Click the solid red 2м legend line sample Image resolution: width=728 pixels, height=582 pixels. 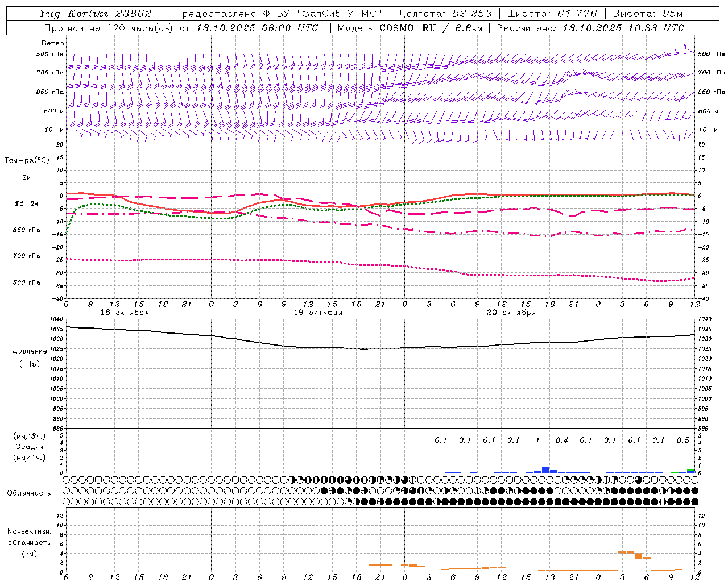pyautogui.click(x=26, y=184)
